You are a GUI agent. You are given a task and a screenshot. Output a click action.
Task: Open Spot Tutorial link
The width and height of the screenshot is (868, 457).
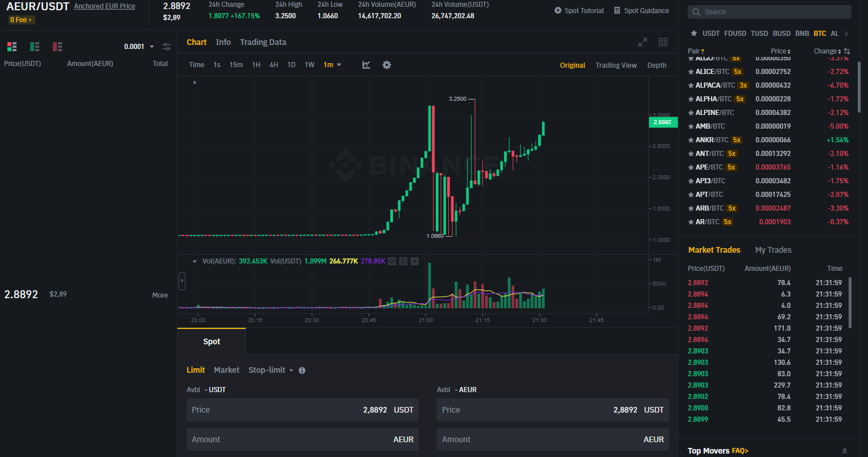(579, 11)
